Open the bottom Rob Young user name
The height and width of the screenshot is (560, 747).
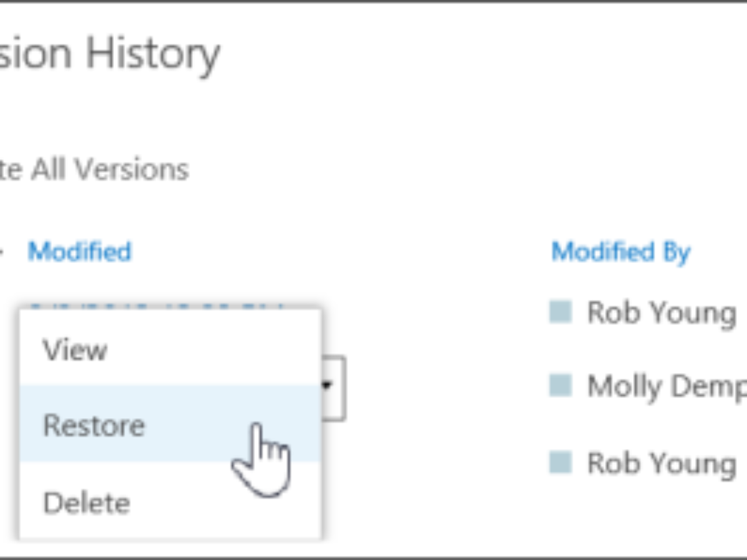pyautogui.click(x=662, y=464)
